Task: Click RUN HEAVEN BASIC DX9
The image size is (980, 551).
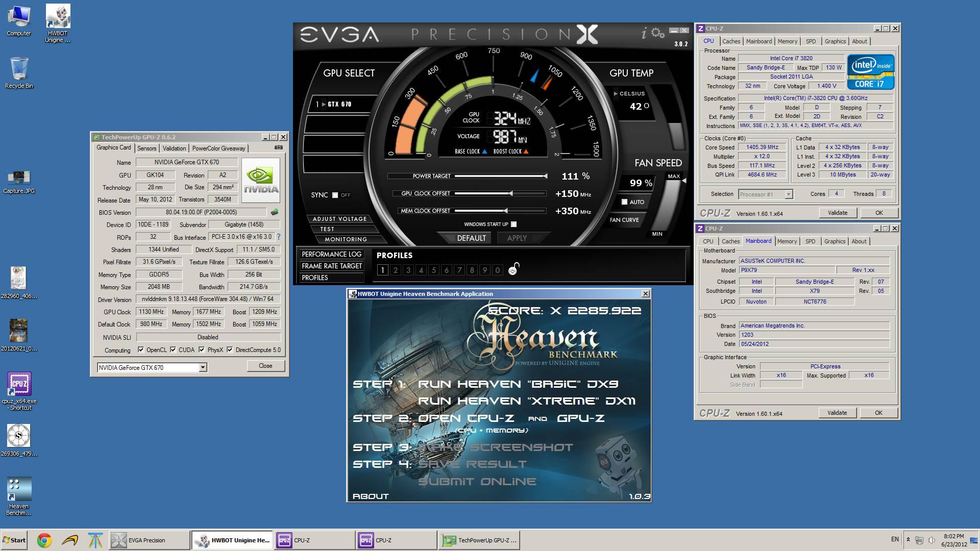Action: pos(518,384)
